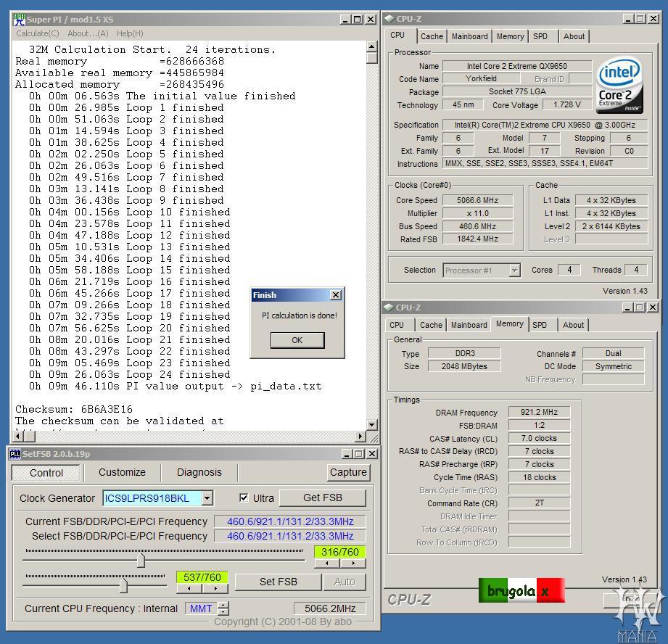
Task: Click Super PI horizontal scrollbar right arrow
Action: pos(360,436)
